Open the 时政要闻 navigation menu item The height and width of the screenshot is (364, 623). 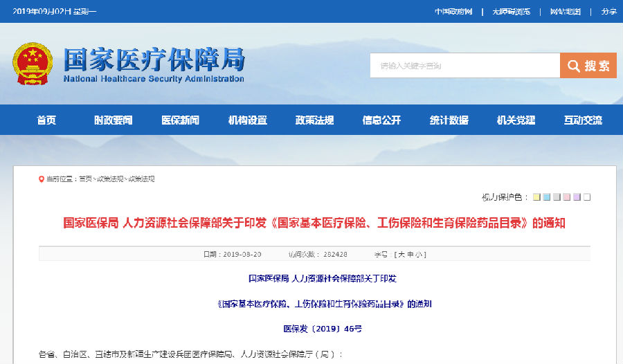point(114,120)
